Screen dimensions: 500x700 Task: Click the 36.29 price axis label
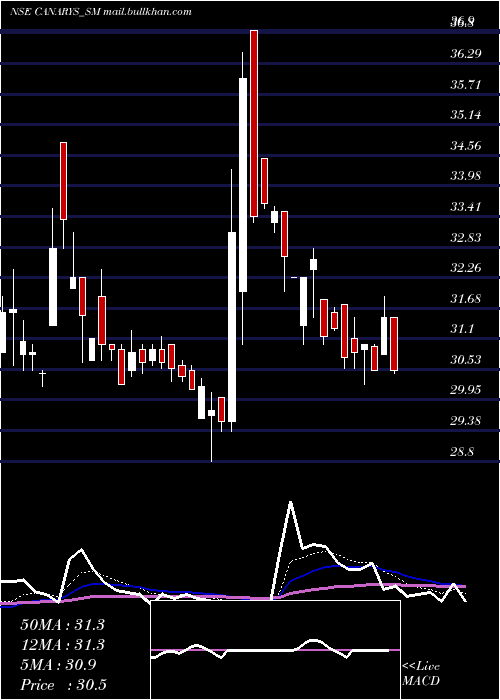466,54
